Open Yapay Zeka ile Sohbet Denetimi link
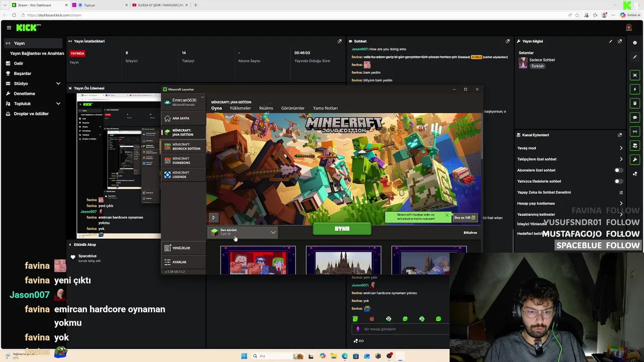644x362 pixels. (x=570, y=192)
